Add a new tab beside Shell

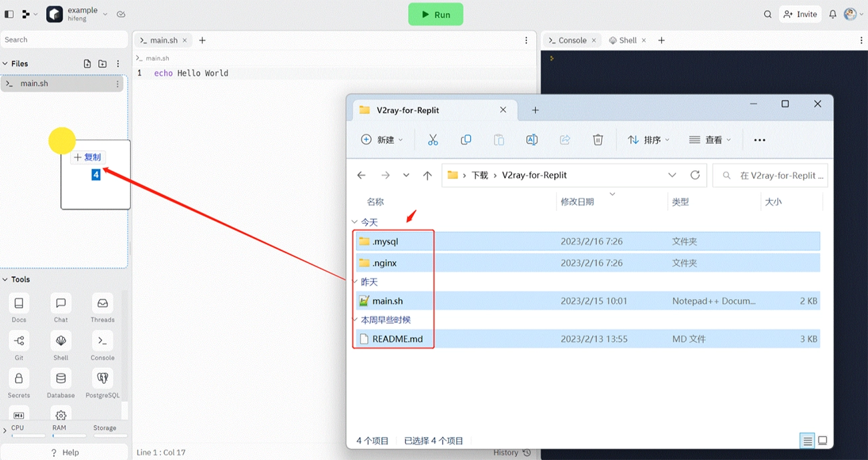(662, 40)
